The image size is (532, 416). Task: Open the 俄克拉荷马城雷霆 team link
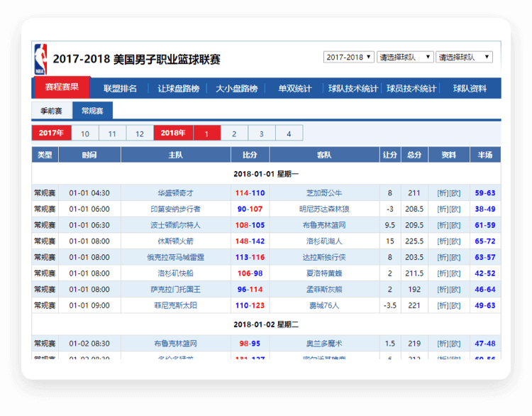(175, 257)
